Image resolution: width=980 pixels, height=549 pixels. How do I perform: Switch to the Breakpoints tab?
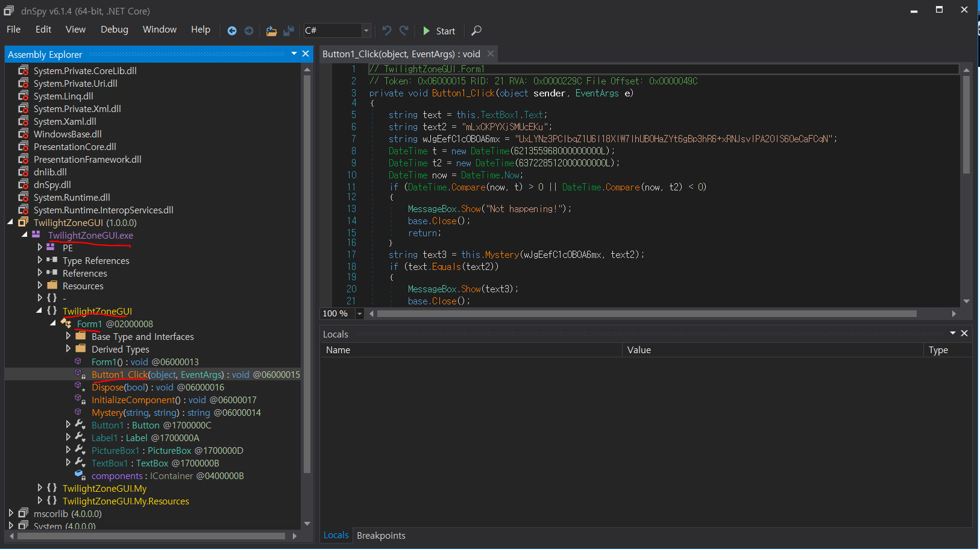tap(381, 536)
